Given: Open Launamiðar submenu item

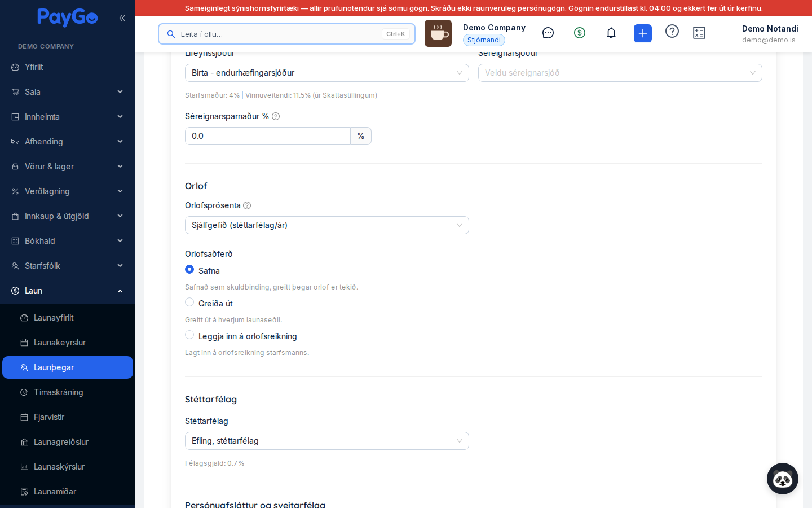Looking at the screenshot, I should [68, 492].
